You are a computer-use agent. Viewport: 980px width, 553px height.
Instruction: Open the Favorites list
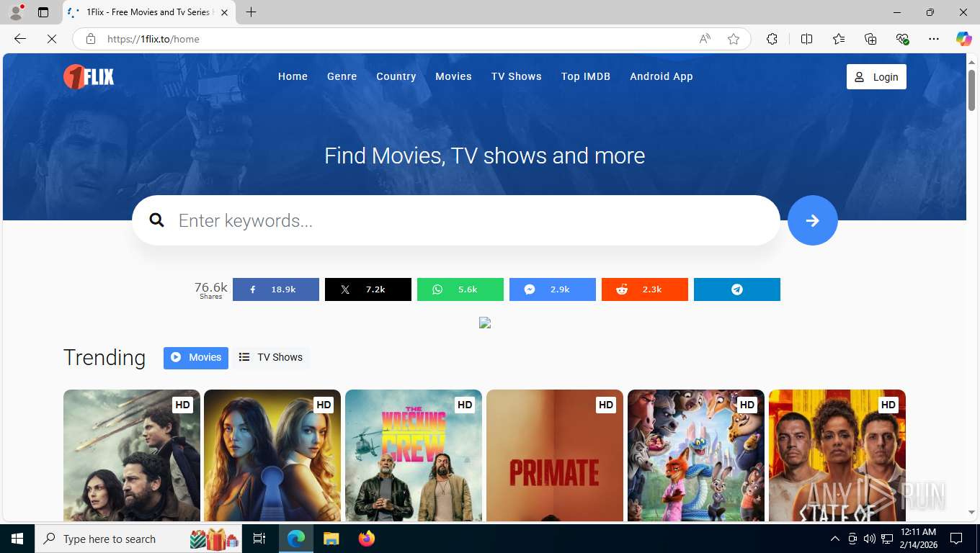839,39
